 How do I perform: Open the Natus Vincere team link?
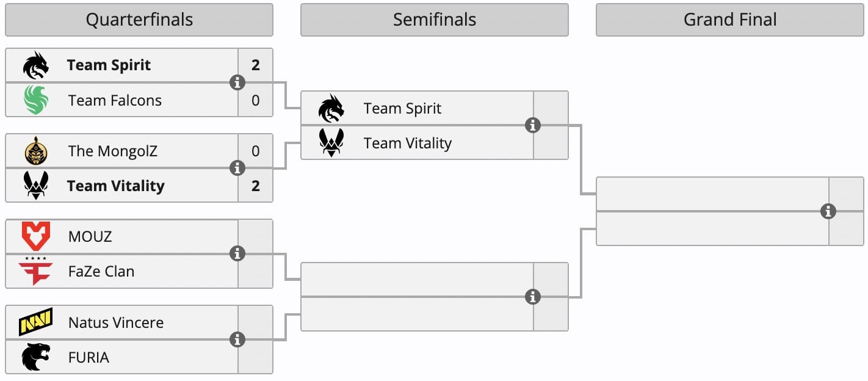(x=116, y=322)
